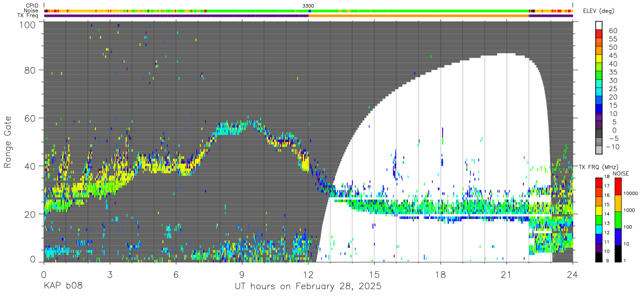This screenshot has width=644, height=297.
Task: Click the '21' tick on the UT hours axis
Action: click(x=507, y=274)
